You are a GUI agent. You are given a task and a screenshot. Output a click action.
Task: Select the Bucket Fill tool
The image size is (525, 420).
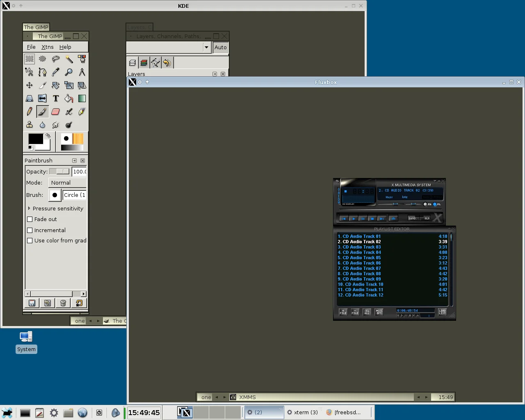(x=69, y=98)
